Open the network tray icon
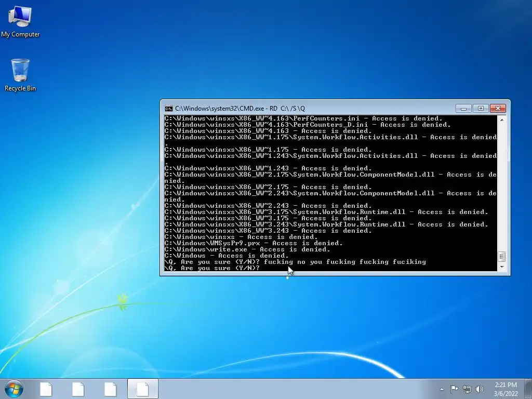The height and width of the screenshot is (399, 532). pyautogui.click(x=467, y=389)
